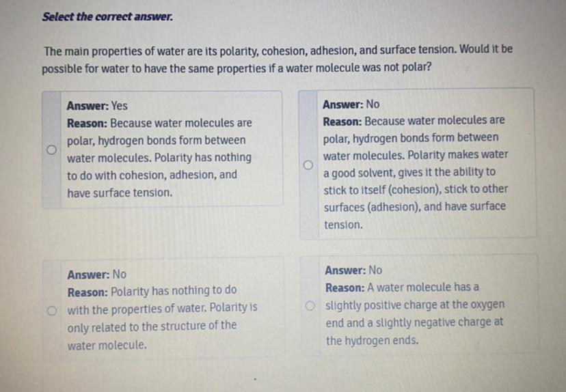Click "Reason: A water molecule has a" line
This screenshot has height=392, width=566.
click(402, 288)
